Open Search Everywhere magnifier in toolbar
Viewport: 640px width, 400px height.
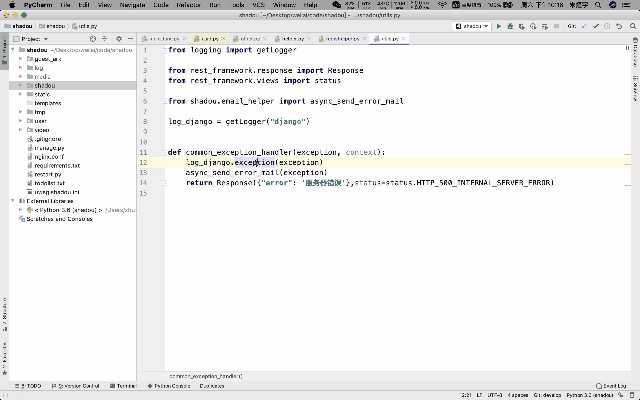tap(633, 26)
